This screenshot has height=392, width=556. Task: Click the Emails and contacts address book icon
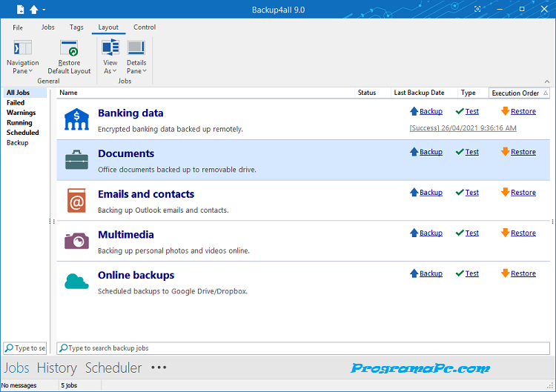(x=76, y=201)
